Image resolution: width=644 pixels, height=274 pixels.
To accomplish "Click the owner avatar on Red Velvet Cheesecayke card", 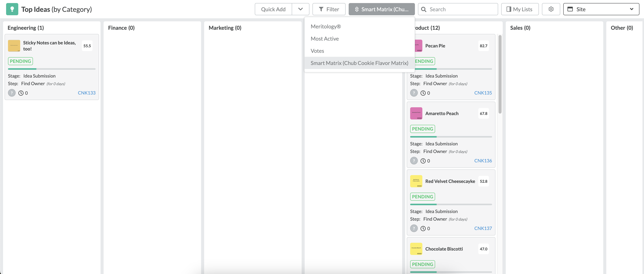I will pos(414,228).
